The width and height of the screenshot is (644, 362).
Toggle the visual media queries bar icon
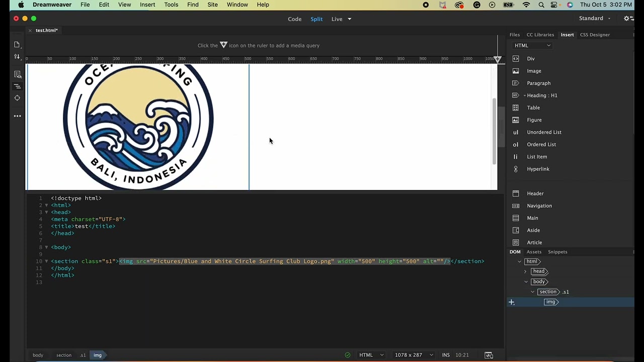tap(17, 86)
